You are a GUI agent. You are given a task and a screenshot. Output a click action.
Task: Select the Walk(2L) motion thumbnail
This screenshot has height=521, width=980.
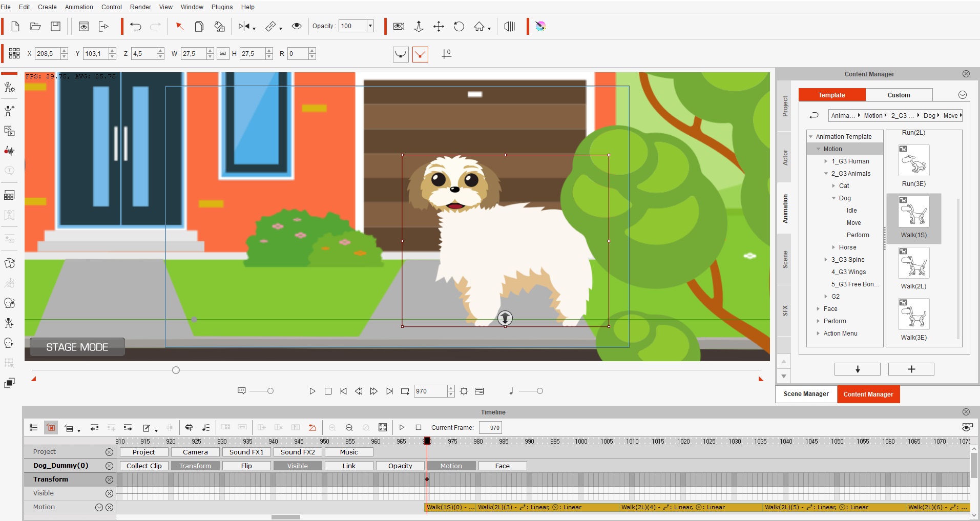tap(914, 263)
